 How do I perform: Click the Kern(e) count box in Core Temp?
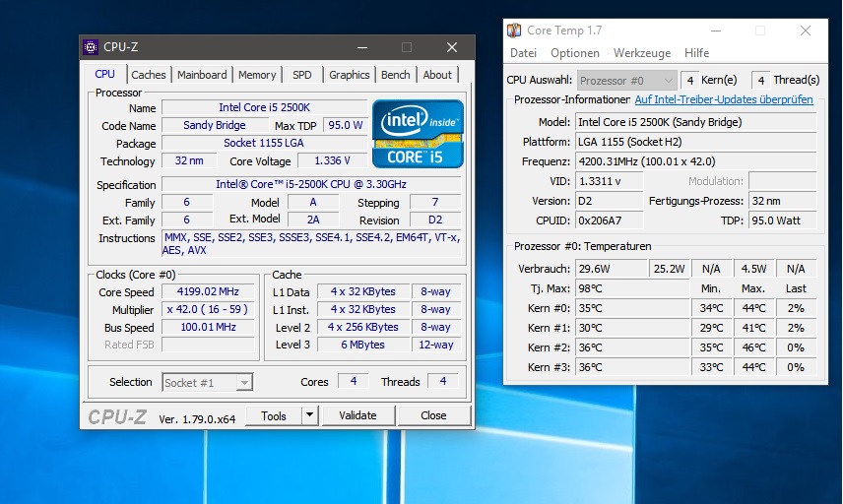point(689,81)
